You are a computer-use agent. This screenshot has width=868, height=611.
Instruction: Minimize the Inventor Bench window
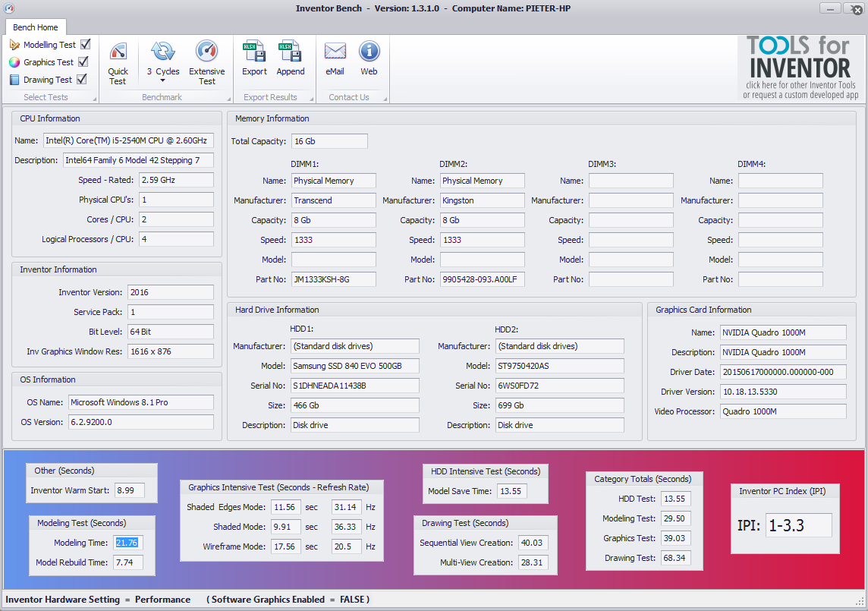coord(829,8)
